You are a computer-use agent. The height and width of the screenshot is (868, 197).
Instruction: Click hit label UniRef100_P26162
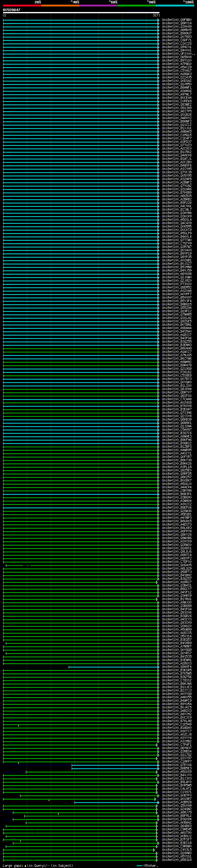click(177, 372)
